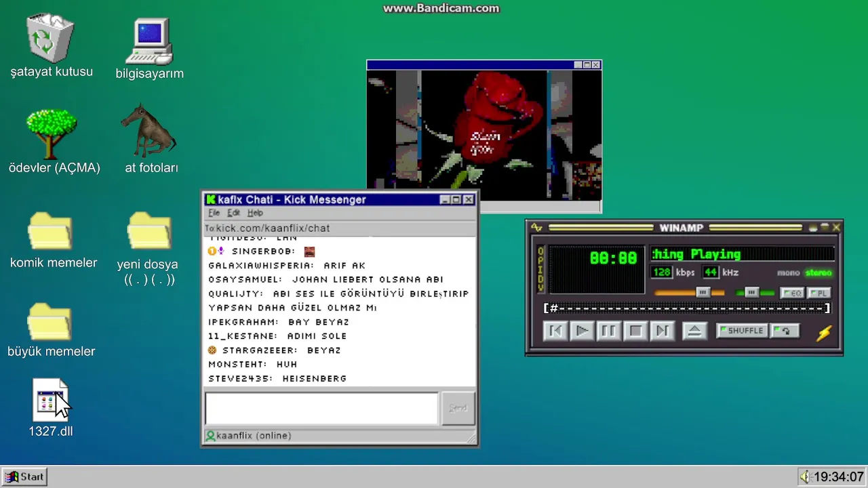Minimize the Kick Messenger window
The width and height of the screenshot is (868, 488).
(445, 200)
